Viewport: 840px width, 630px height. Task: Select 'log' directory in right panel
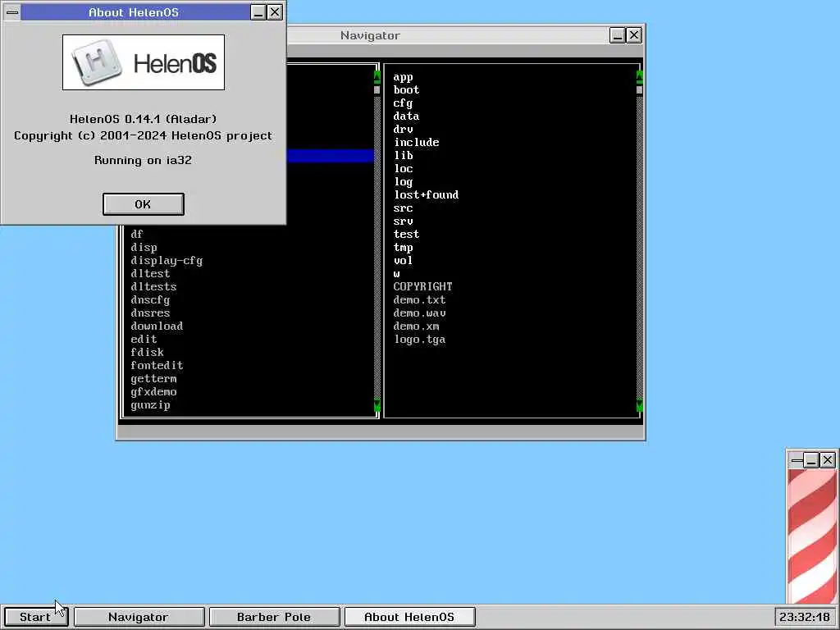point(403,182)
